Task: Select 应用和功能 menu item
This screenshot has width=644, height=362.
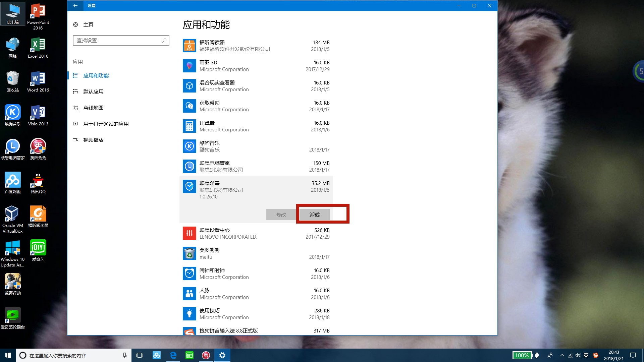Action: pyautogui.click(x=96, y=75)
